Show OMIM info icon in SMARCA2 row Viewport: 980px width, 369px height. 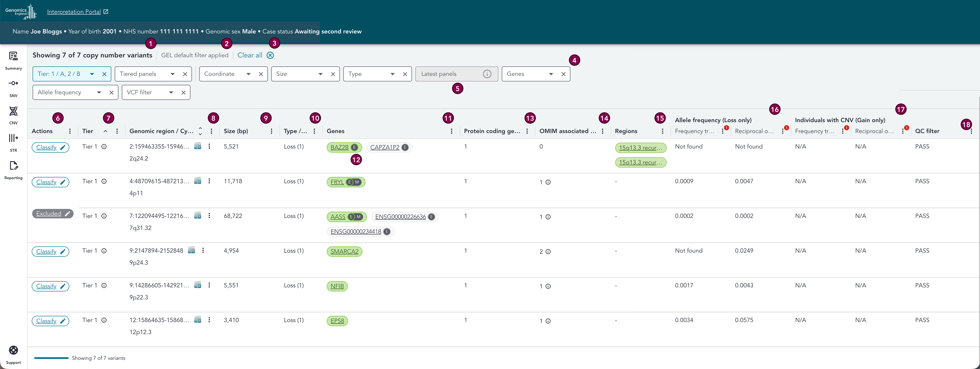pos(548,252)
